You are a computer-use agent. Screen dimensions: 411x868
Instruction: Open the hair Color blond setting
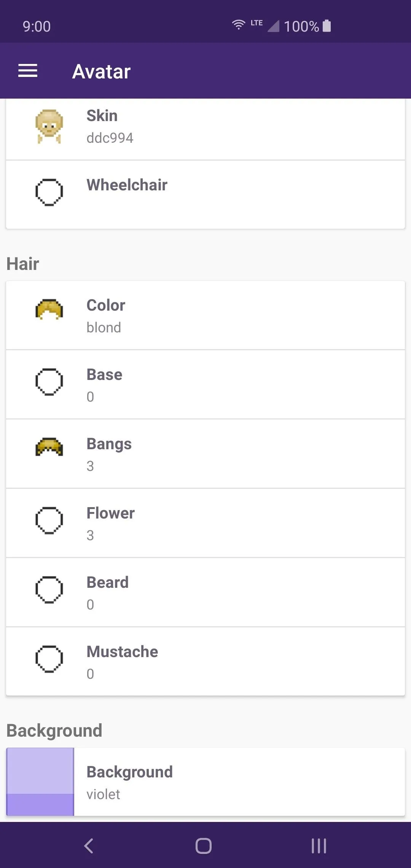pyautogui.click(x=205, y=316)
